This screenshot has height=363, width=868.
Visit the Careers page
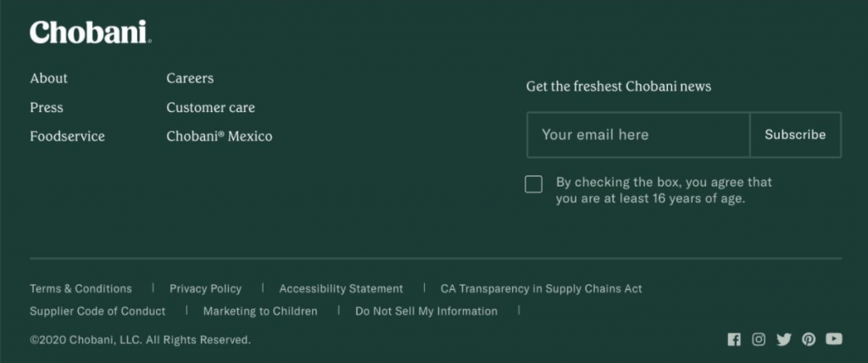[x=190, y=78]
